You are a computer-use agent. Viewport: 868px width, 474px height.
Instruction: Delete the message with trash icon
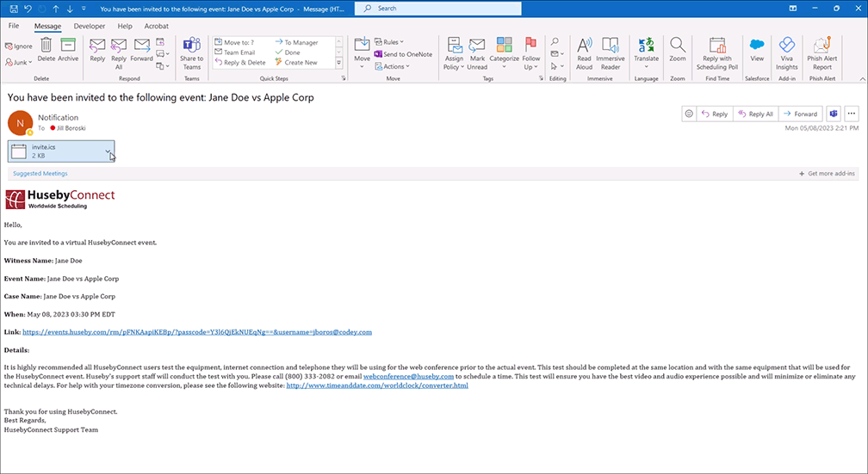click(46, 50)
